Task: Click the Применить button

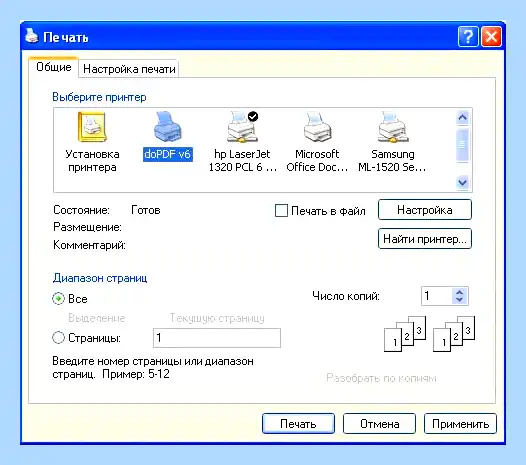Action: [460, 424]
